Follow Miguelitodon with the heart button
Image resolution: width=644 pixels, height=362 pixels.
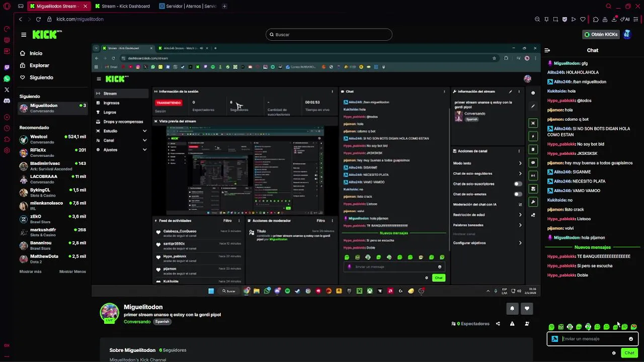coord(527,308)
